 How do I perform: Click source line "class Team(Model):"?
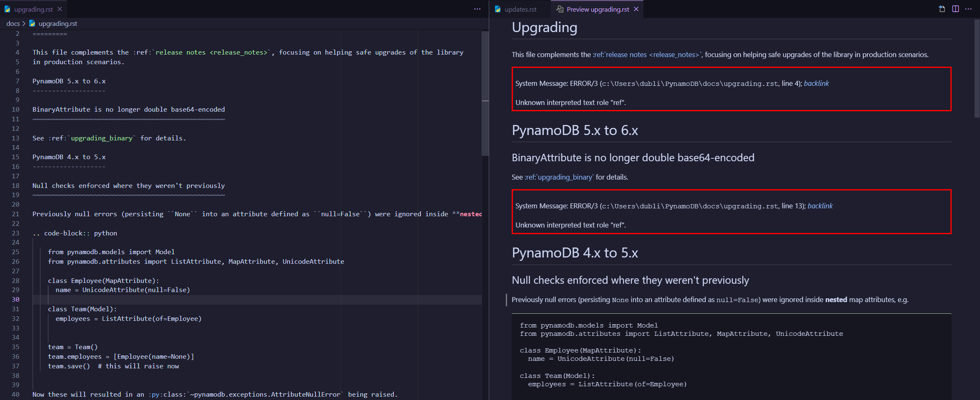[82, 309]
